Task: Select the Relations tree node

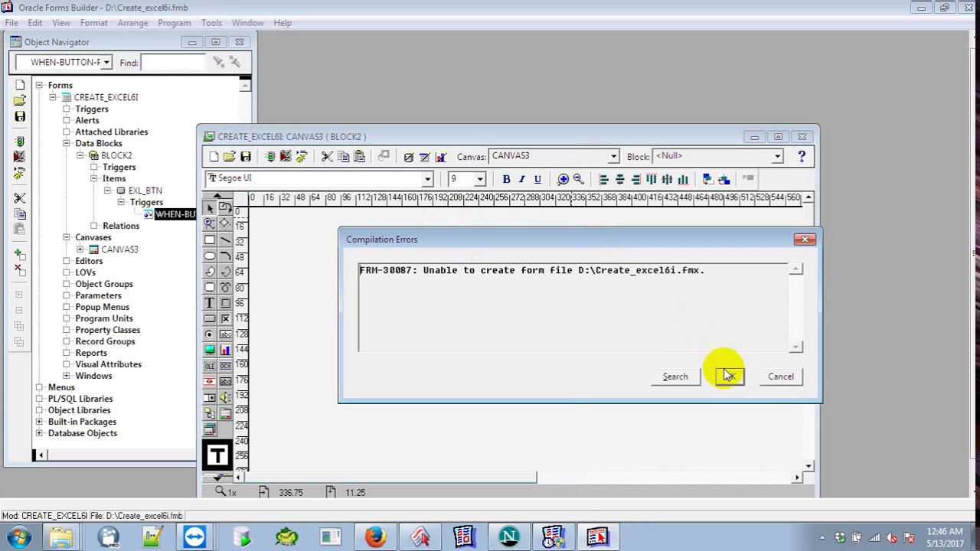Action: pos(121,226)
